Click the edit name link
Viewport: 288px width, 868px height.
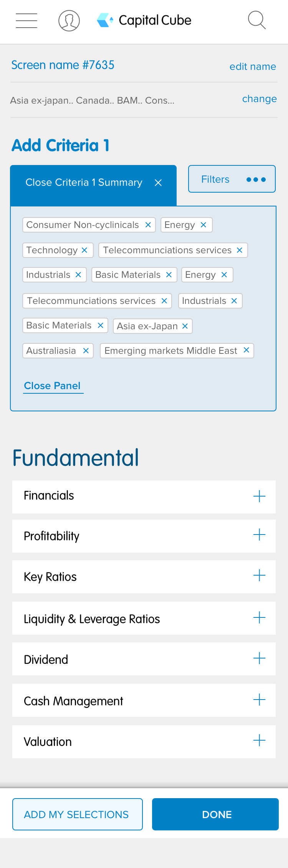(253, 67)
